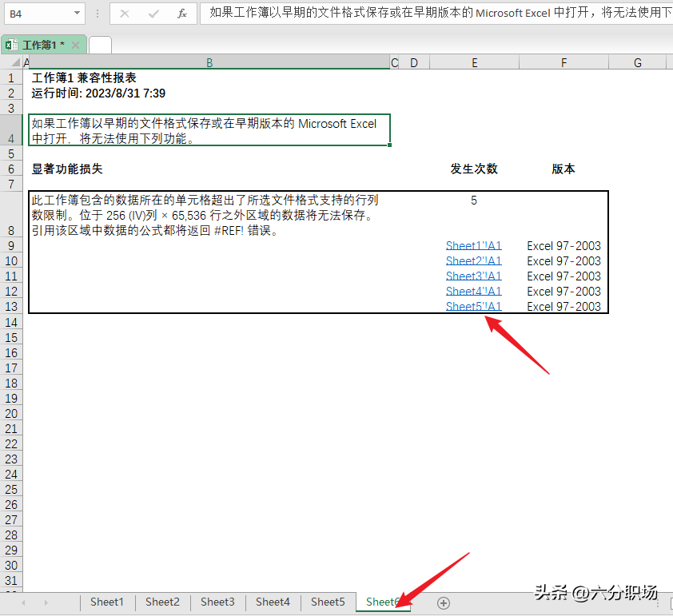Viewport: 673px width, 616px height.
Task: Click cell with 工作簿1 兼容性报表 title
Action: (209, 78)
